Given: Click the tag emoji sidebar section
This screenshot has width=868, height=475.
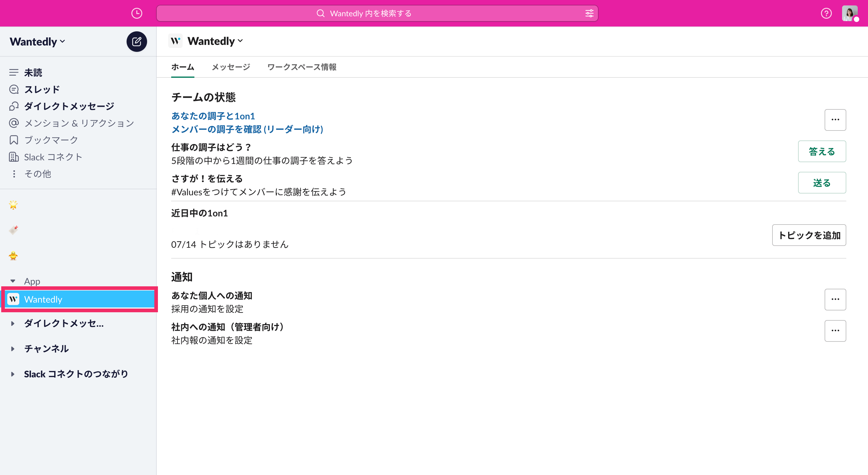Looking at the screenshot, I should click(x=14, y=230).
